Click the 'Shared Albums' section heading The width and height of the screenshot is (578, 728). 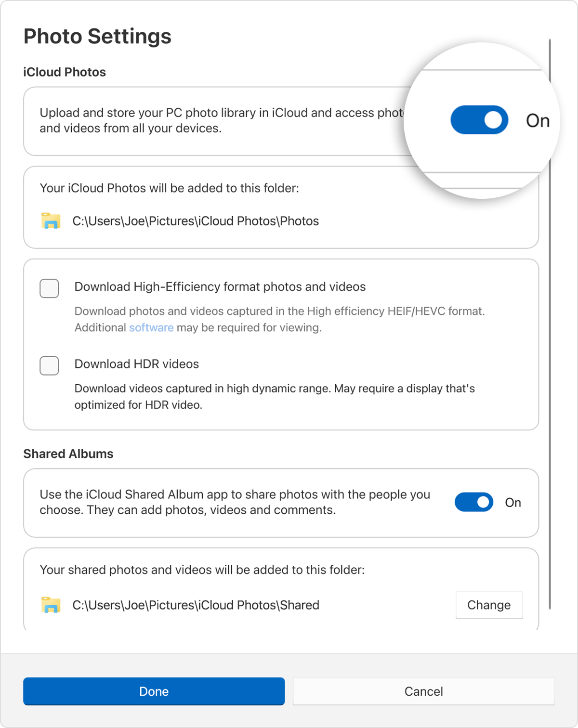(68, 454)
